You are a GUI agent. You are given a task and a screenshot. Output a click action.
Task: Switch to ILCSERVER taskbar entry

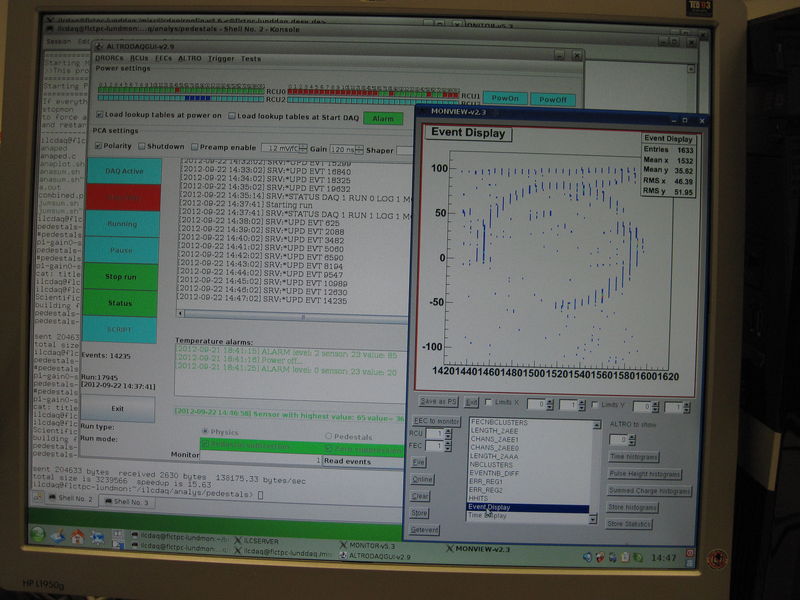[257, 541]
